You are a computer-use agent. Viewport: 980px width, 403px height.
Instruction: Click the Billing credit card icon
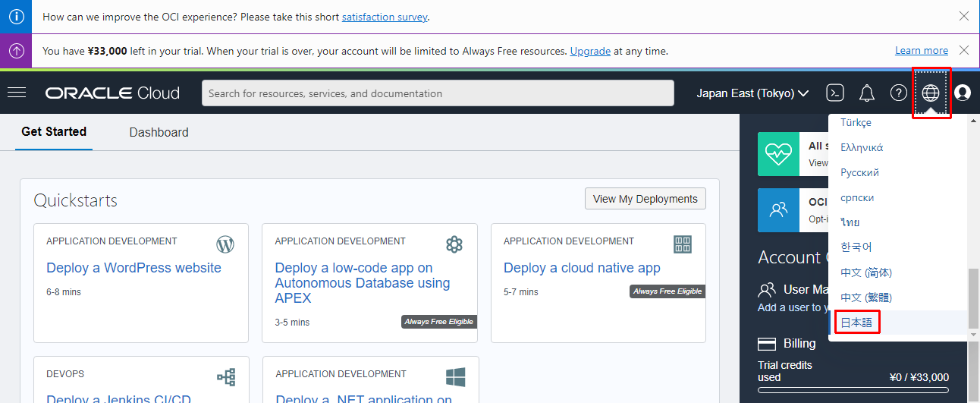point(767,344)
